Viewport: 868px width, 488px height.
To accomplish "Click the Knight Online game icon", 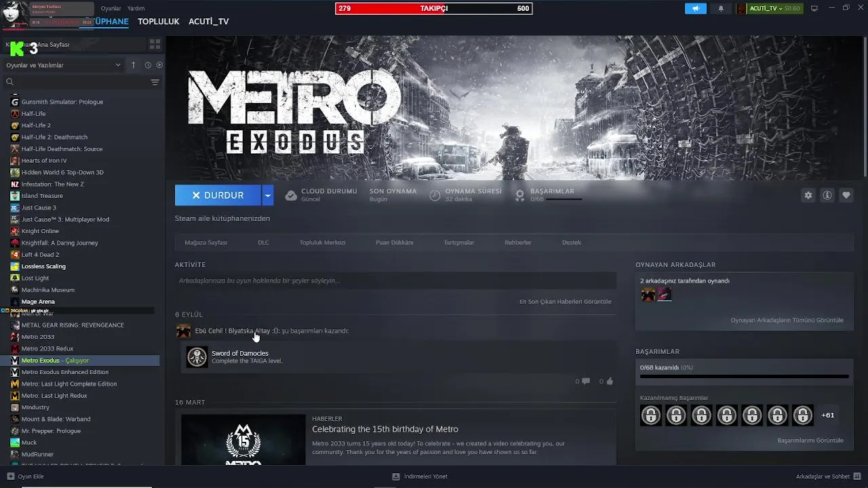I will pos(15,231).
